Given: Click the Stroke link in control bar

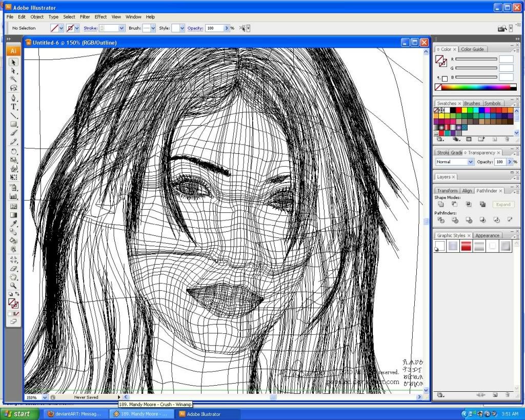Looking at the screenshot, I should (x=90, y=28).
